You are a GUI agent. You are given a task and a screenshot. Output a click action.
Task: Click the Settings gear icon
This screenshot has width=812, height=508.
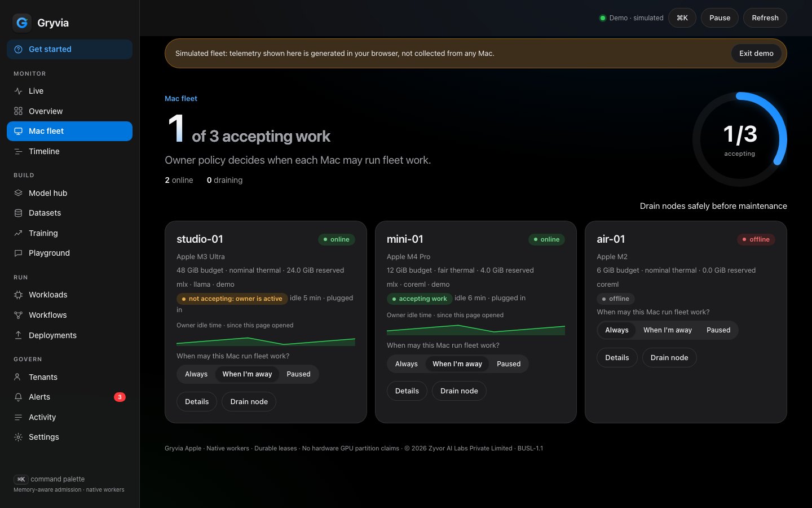click(19, 437)
